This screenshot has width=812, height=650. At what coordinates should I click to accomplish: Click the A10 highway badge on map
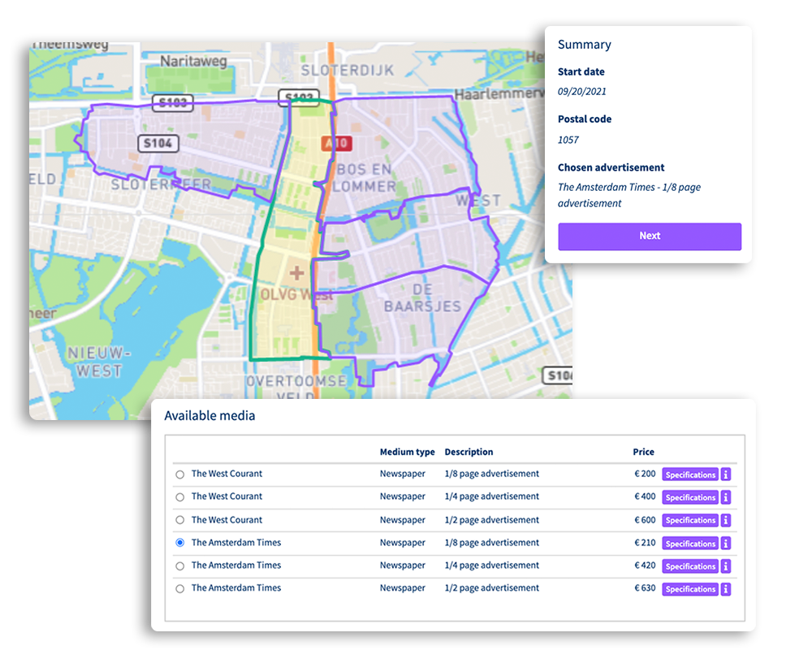click(337, 143)
